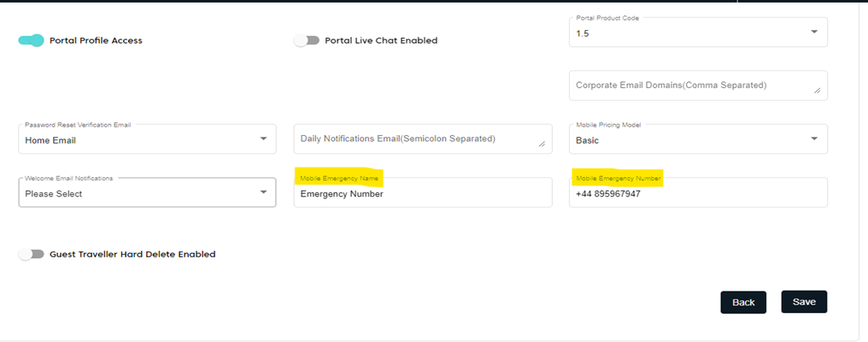This screenshot has height=342, width=868.
Task: Disable the Portal Profile Access switch
Action: point(31,40)
